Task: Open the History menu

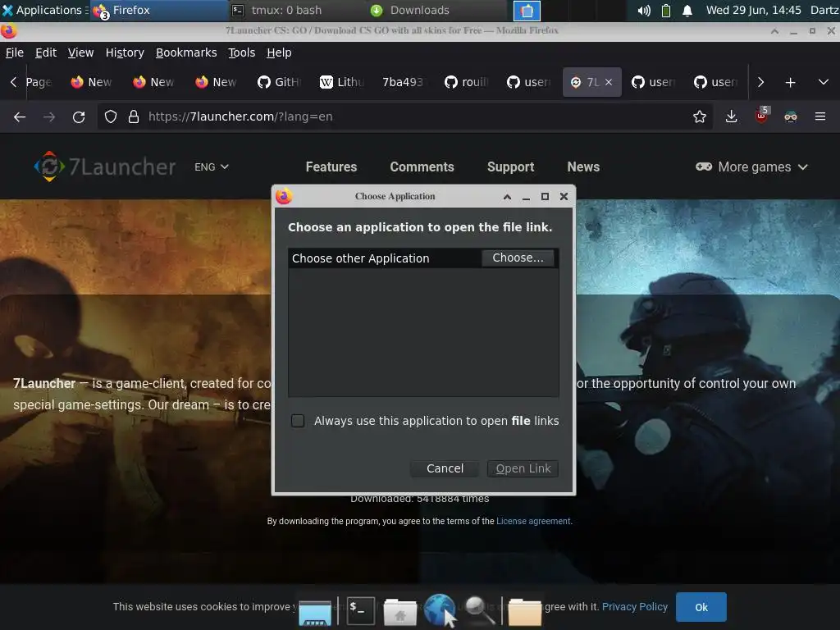Action: pyautogui.click(x=125, y=52)
